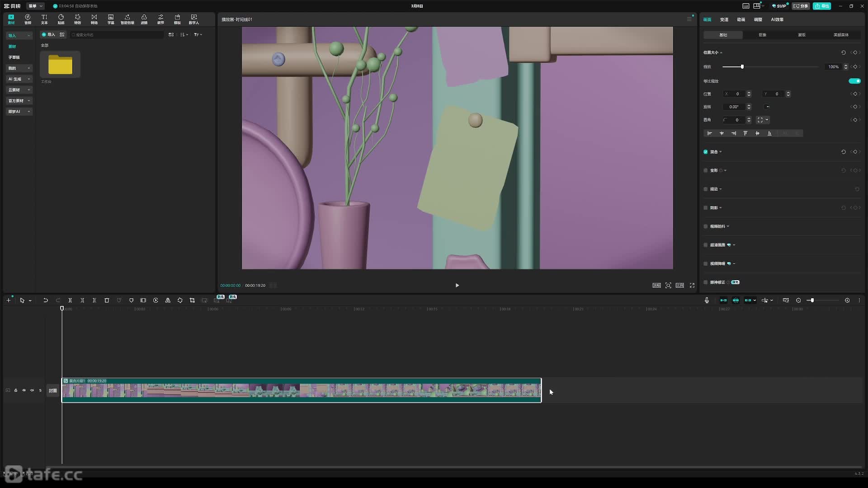Screen dimensions: 868x488
Task: Toggle track visibility eye icon
Action: tap(24, 390)
